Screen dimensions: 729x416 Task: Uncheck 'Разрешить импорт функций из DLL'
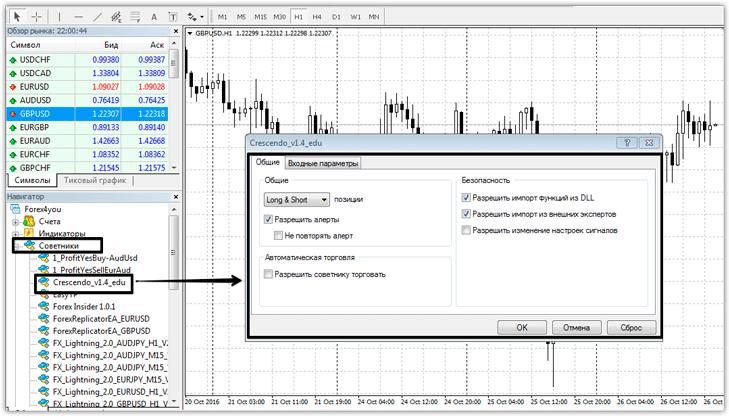point(467,199)
